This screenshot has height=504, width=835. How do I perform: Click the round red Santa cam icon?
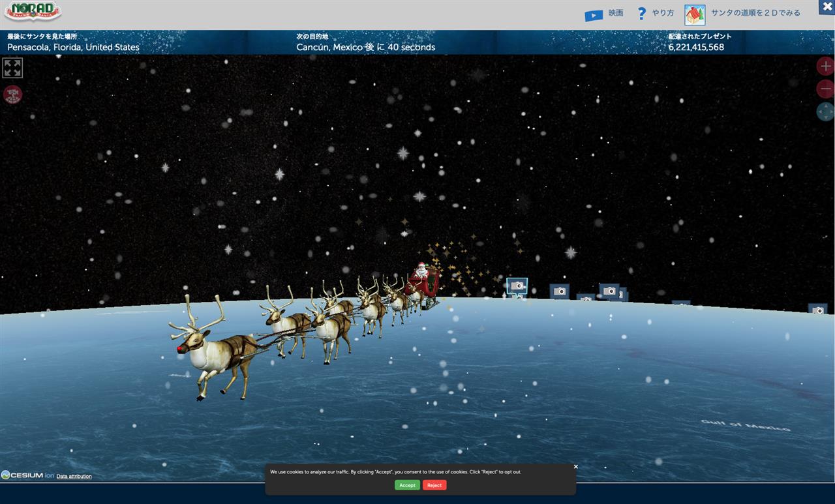point(13,95)
